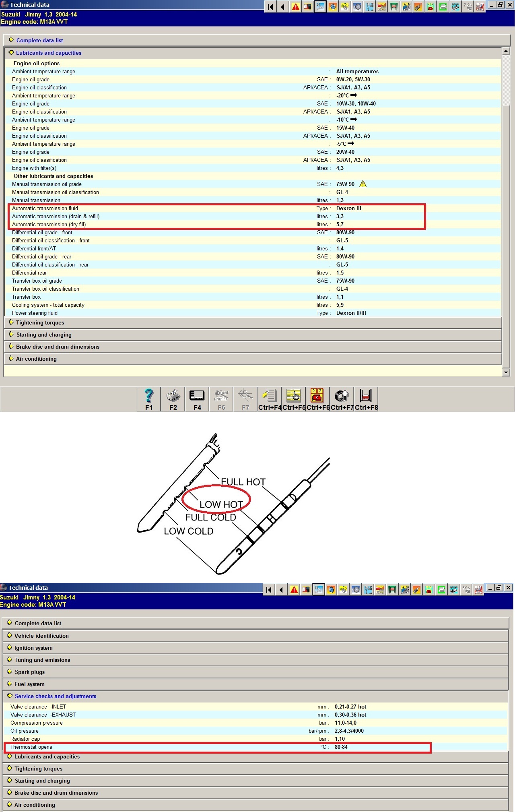The width and height of the screenshot is (515, 812).
Task: Open tyre pressure gauge Ctrl+F7 icon
Action: point(342,399)
